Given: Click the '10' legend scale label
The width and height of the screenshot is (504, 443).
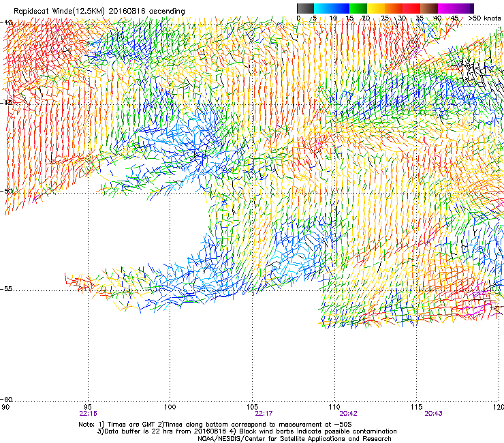Looking at the screenshot, I should [333, 18].
